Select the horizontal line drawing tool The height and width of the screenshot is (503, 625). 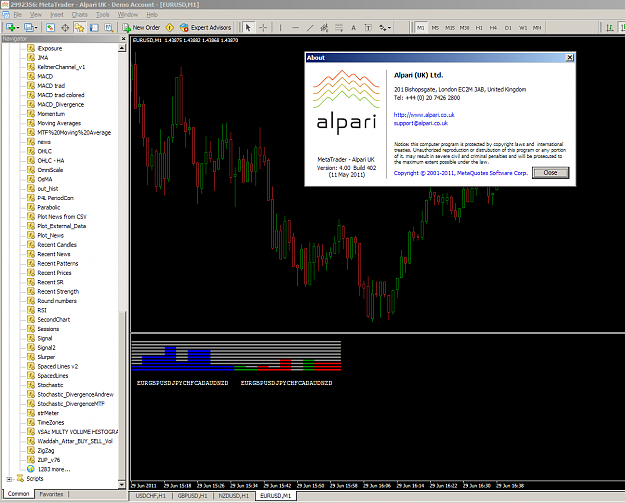click(x=295, y=28)
